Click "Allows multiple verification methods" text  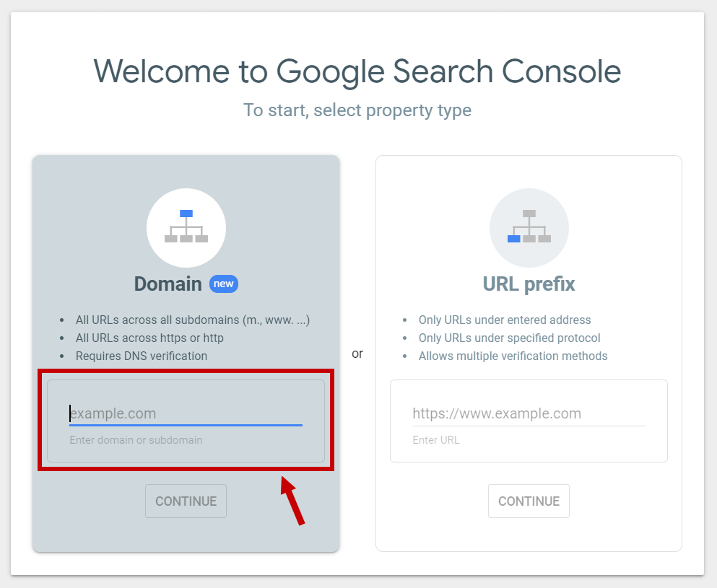tap(513, 356)
